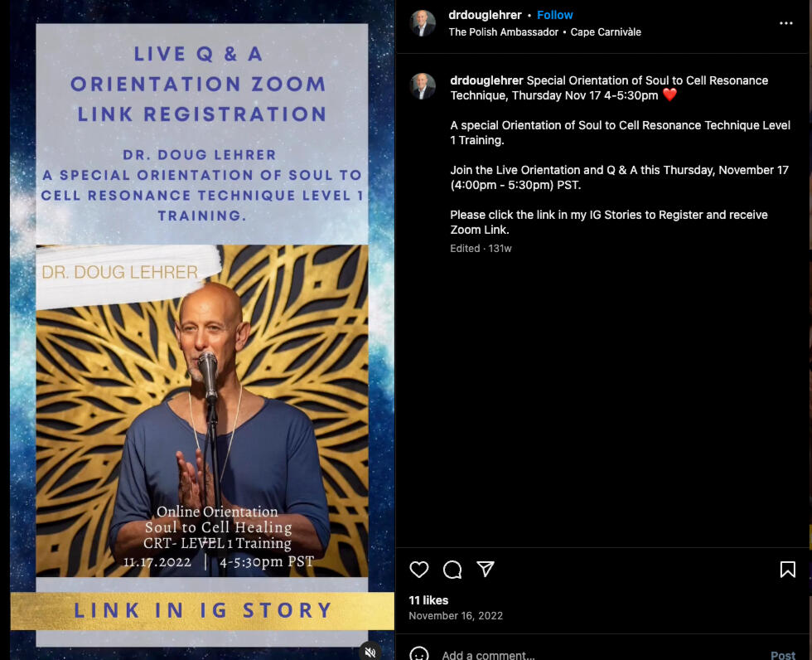Share the post via paper plane icon
This screenshot has width=812, height=660.
pos(486,569)
